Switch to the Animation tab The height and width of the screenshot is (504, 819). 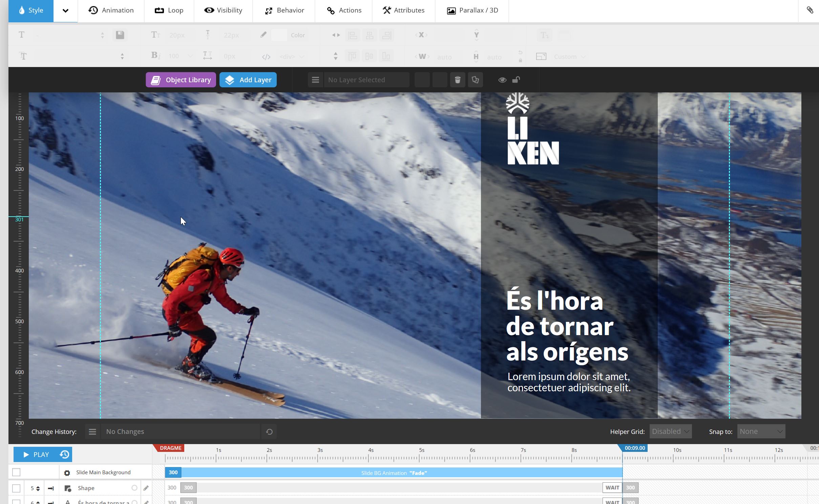point(111,10)
